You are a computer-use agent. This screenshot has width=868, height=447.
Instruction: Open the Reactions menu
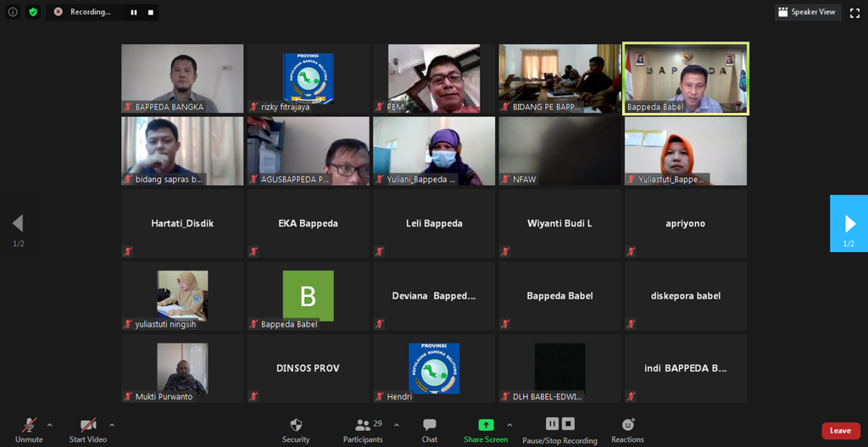[627, 430]
